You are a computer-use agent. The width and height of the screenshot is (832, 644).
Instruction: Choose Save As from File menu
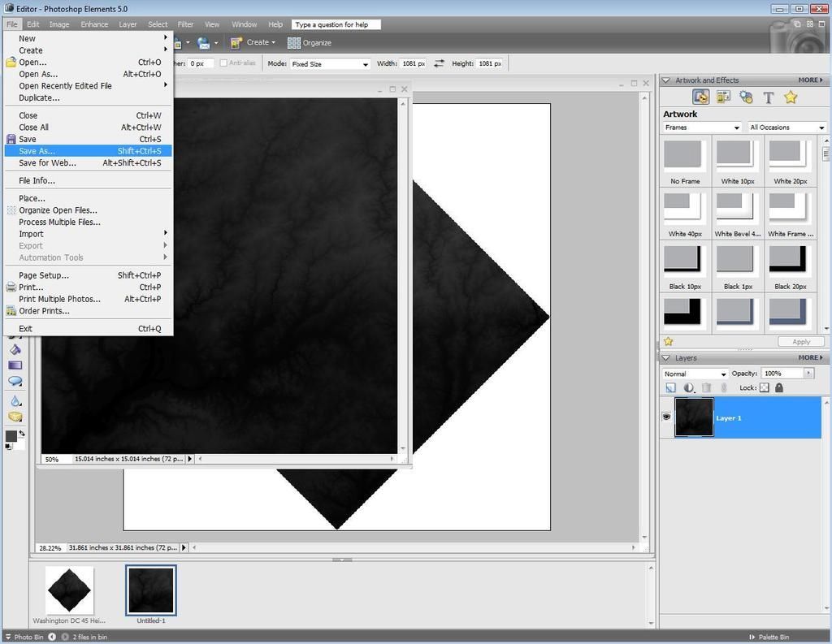click(x=37, y=151)
